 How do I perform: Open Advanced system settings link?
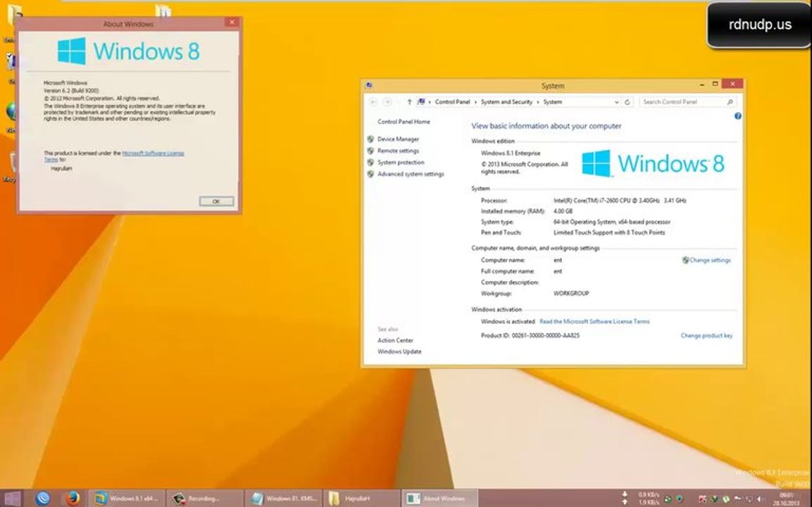point(411,174)
